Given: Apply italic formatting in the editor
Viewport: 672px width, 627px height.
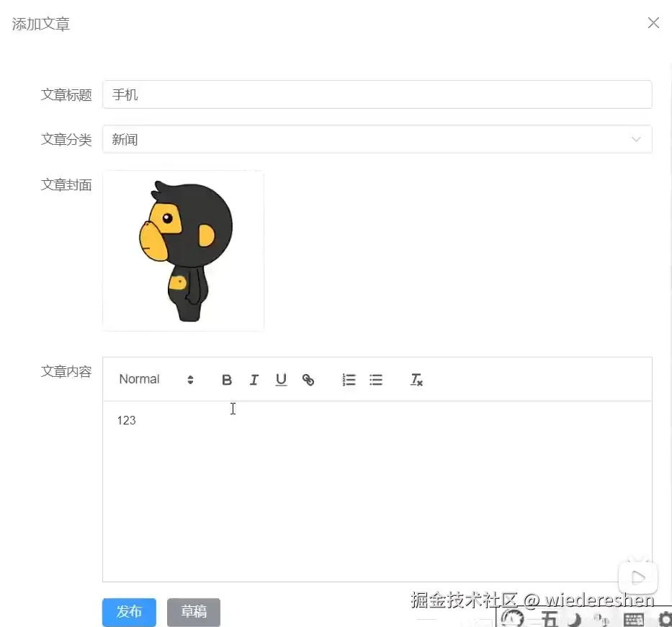Looking at the screenshot, I should click(254, 379).
